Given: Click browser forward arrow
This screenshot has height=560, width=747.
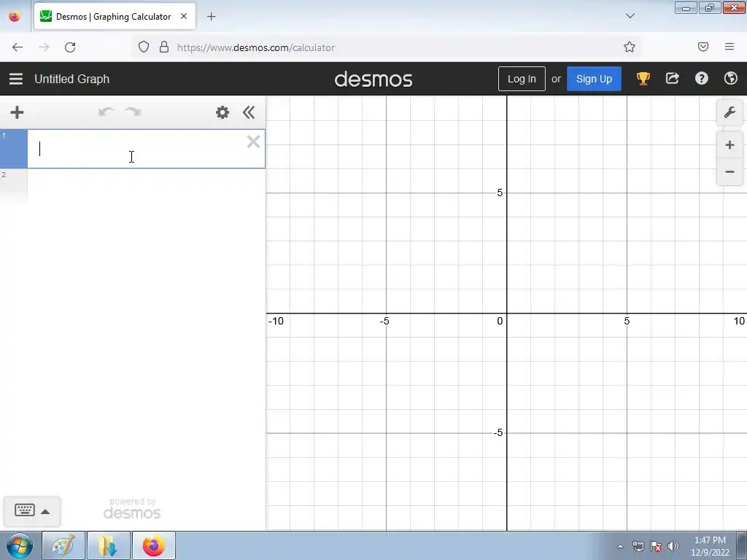Looking at the screenshot, I should [x=44, y=47].
